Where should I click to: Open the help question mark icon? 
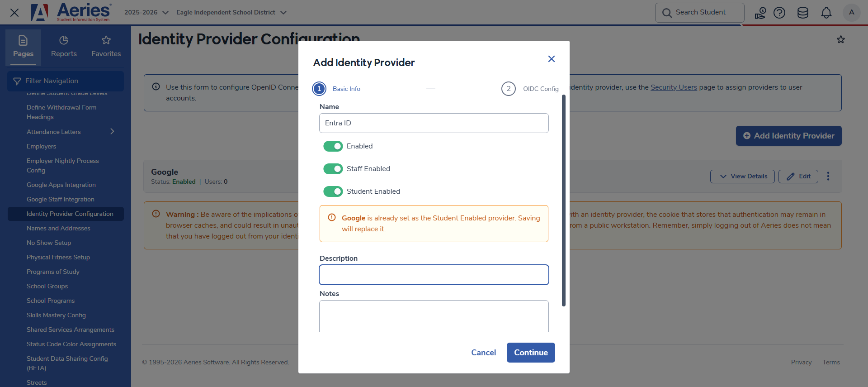tap(779, 13)
